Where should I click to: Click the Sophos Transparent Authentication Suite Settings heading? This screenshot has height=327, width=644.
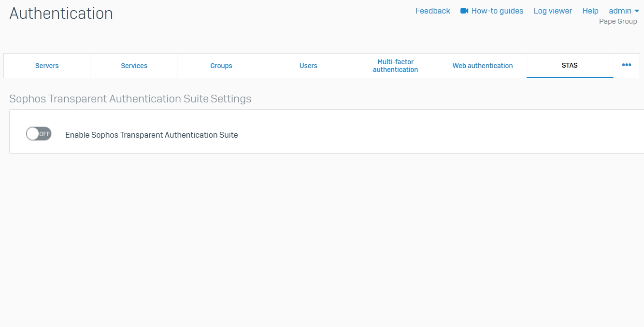[130, 99]
